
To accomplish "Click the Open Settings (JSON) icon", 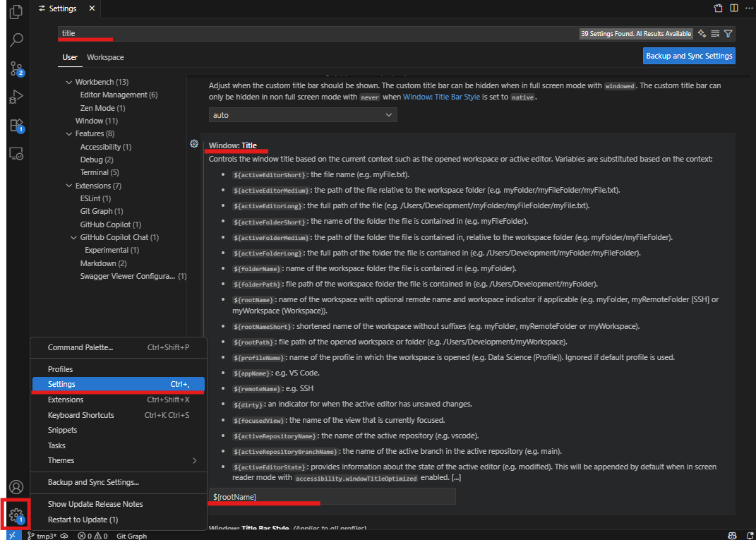I will pyautogui.click(x=719, y=8).
